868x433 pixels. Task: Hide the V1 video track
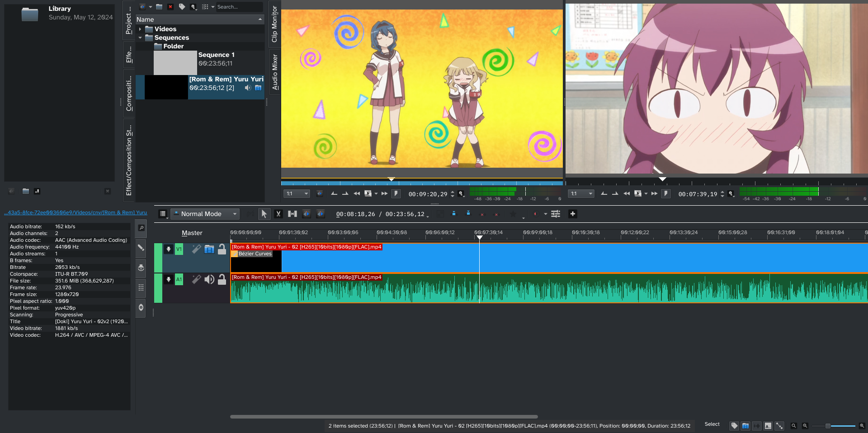click(209, 249)
